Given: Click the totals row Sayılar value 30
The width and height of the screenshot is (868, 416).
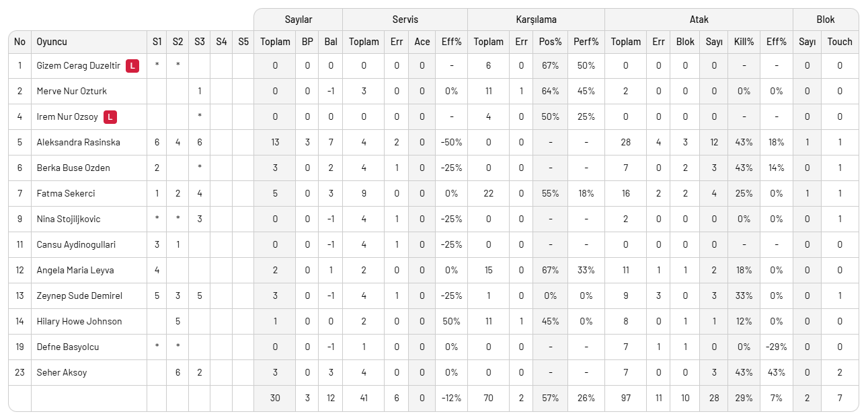Looking at the screenshot, I should point(275,398).
